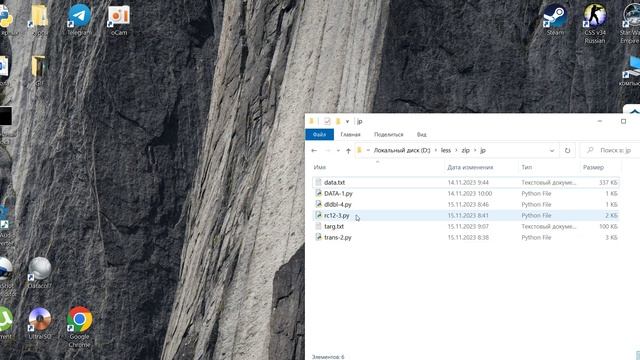The width and height of the screenshot is (640, 360).
Task: Switch to the Поделиться ribbon tab
Action: coord(389,134)
